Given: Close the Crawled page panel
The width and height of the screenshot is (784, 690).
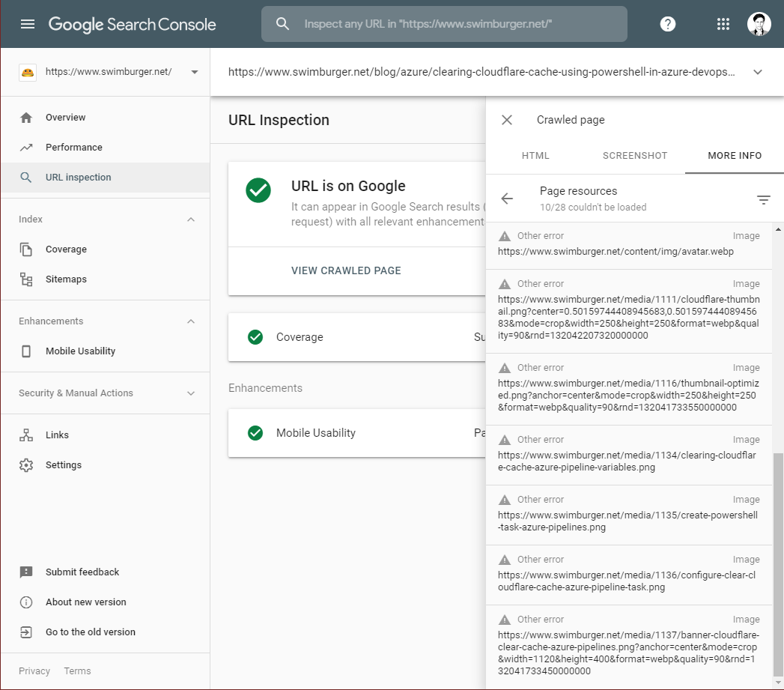Looking at the screenshot, I should coord(506,120).
